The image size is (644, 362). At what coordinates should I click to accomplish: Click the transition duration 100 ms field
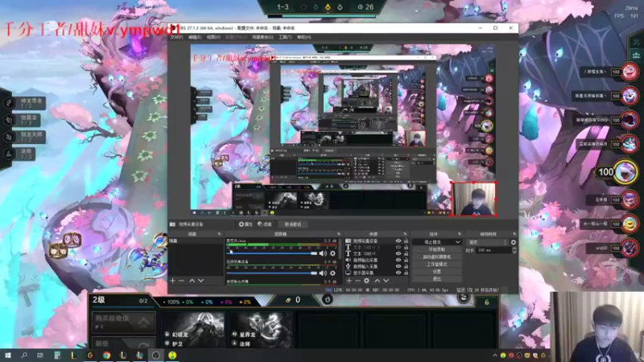(493, 250)
